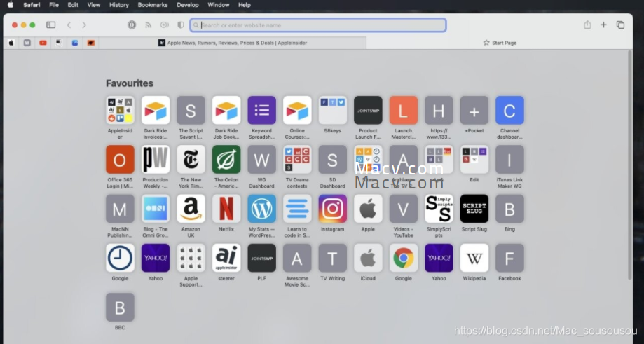Open the Apple system menu

click(x=11, y=5)
